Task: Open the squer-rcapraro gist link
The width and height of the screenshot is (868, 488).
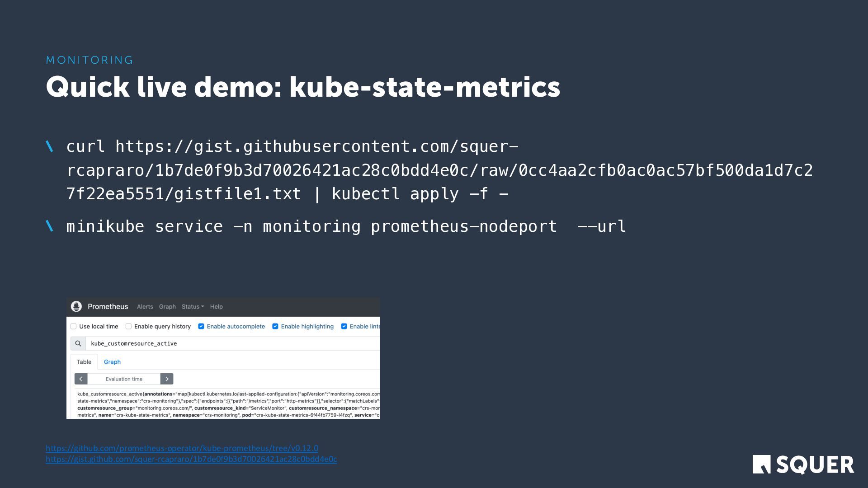Action: pyautogui.click(x=191, y=459)
